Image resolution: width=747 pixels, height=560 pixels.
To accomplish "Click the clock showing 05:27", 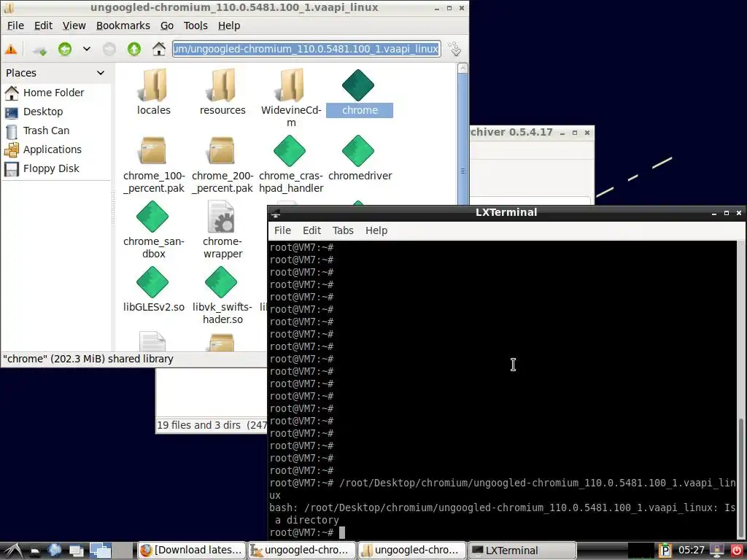I will [692, 551].
